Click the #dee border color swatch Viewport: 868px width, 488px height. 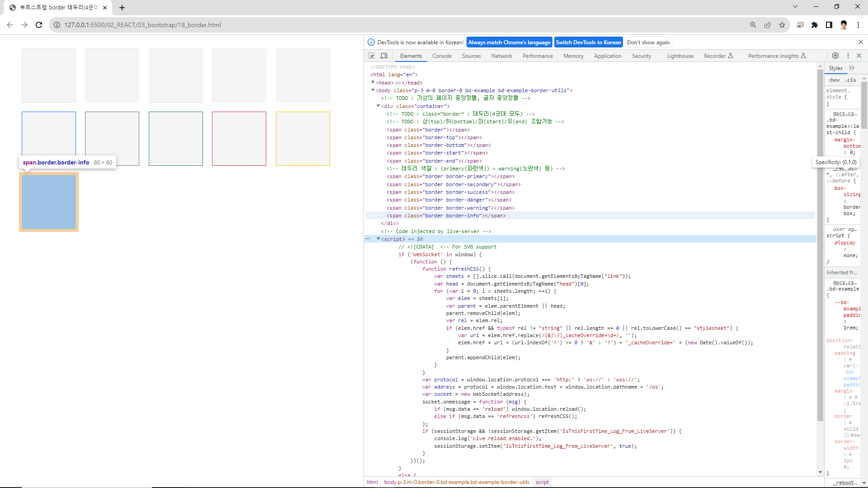[x=847, y=435]
